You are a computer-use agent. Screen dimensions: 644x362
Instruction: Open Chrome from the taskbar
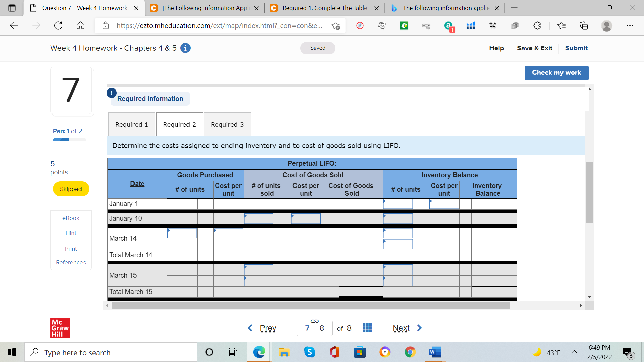(410, 352)
